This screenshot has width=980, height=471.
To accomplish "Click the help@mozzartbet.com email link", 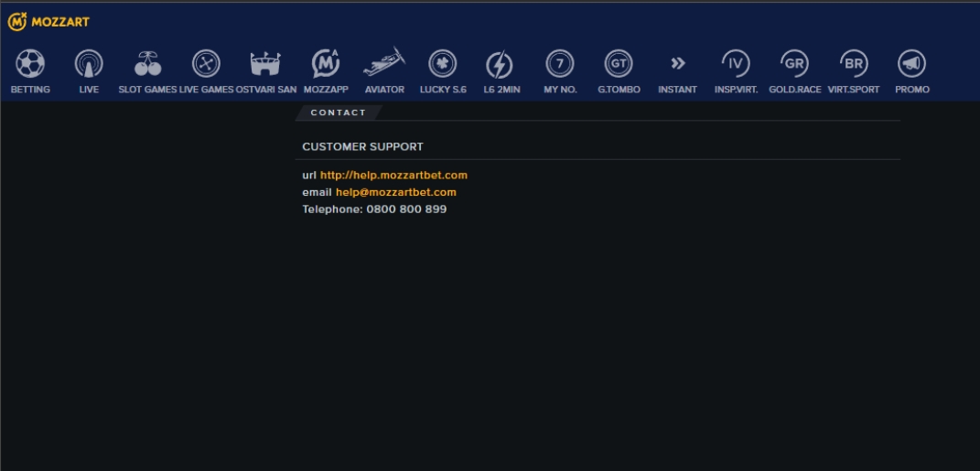I will (x=396, y=192).
